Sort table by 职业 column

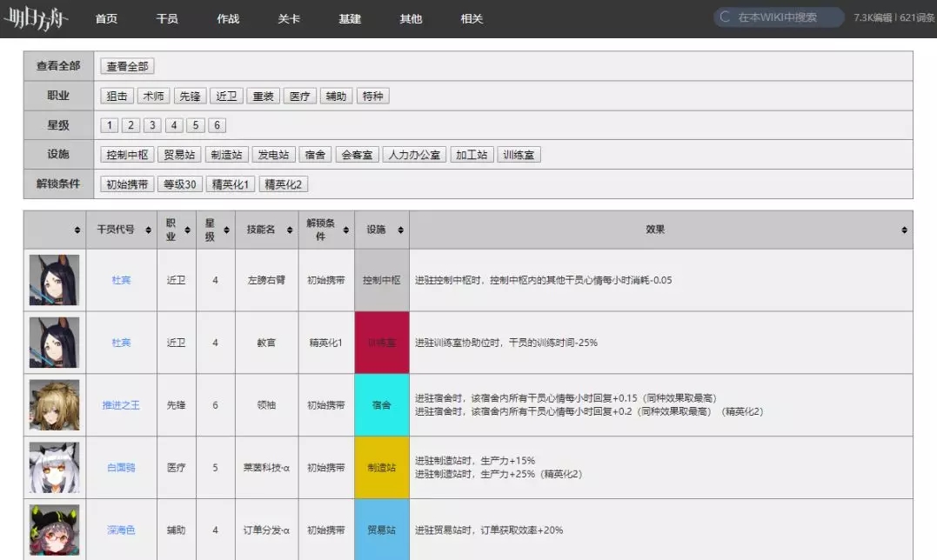click(188, 230)
